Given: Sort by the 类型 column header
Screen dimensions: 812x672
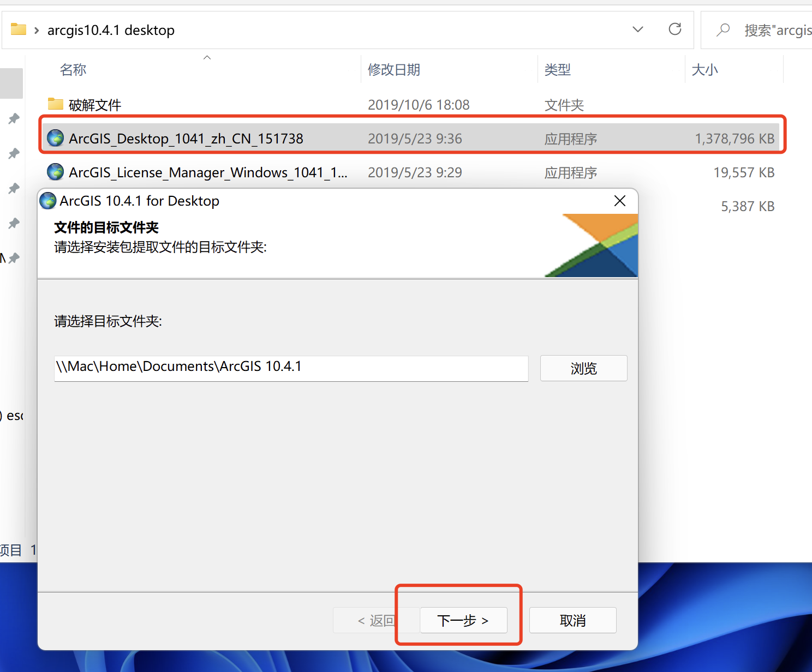Looking at the screenshot, I should tap(558, 69).
